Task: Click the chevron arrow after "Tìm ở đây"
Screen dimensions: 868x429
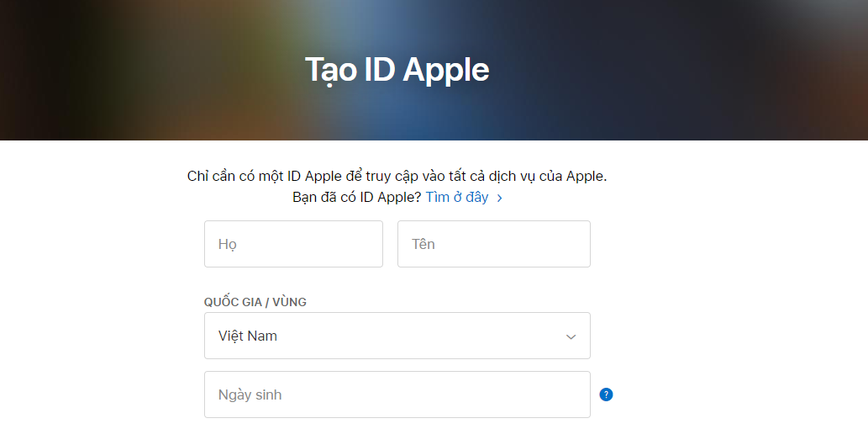Action: [x=499, y=198]
